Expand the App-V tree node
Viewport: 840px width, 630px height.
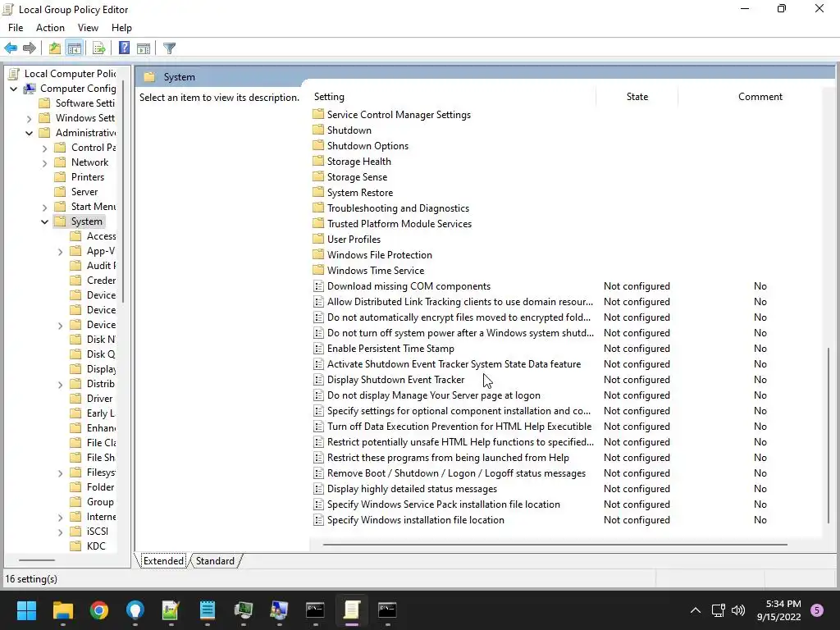(60, 252)
